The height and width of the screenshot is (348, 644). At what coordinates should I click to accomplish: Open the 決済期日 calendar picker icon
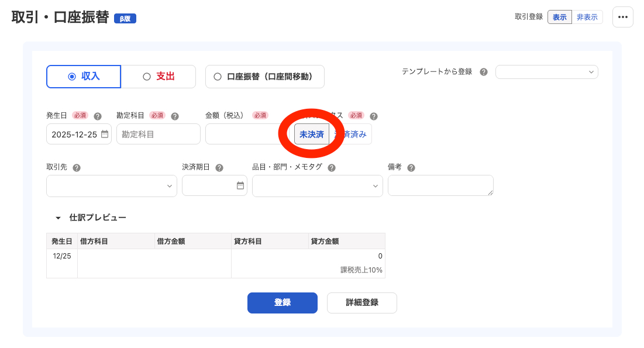241,185
